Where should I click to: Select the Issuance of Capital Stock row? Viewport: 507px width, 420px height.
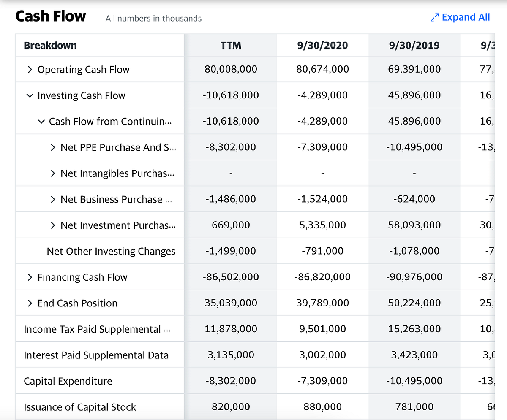click(x=79, y=406)
